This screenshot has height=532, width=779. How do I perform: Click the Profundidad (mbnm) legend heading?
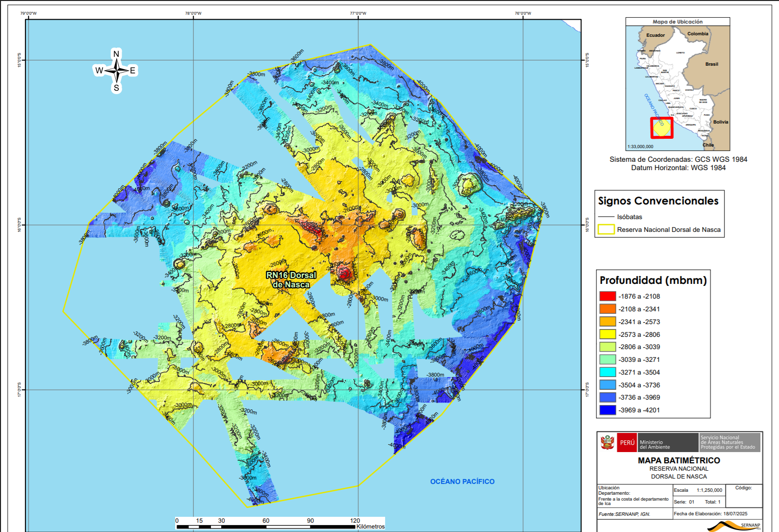point(653,280)
